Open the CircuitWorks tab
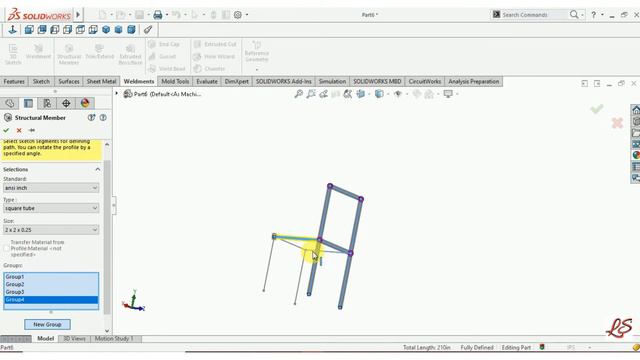Screen dimensions: 640x360 (424, 82)
